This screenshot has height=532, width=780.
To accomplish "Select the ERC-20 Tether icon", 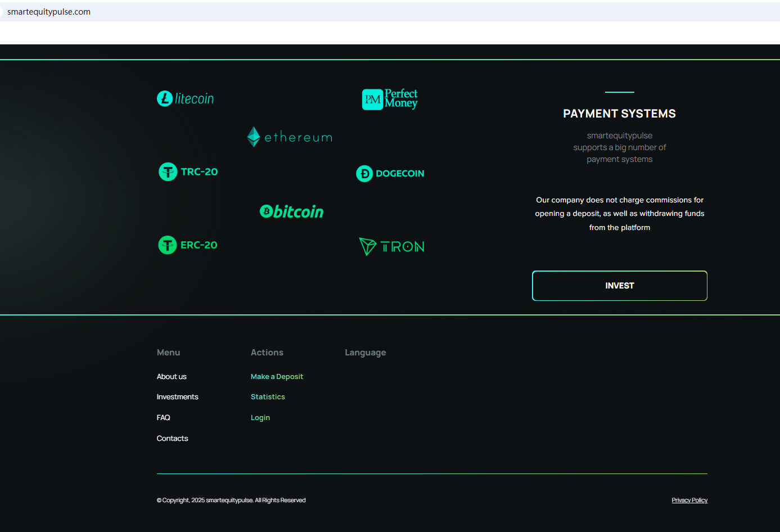I will point(188,245).
